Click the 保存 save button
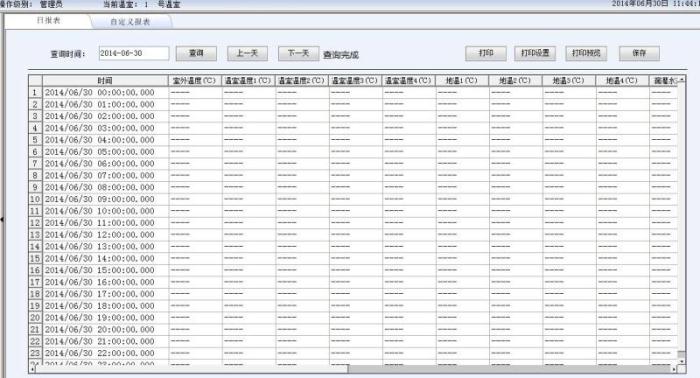The height and width of the screenshot is (378, 700). [x=639, y=53]
